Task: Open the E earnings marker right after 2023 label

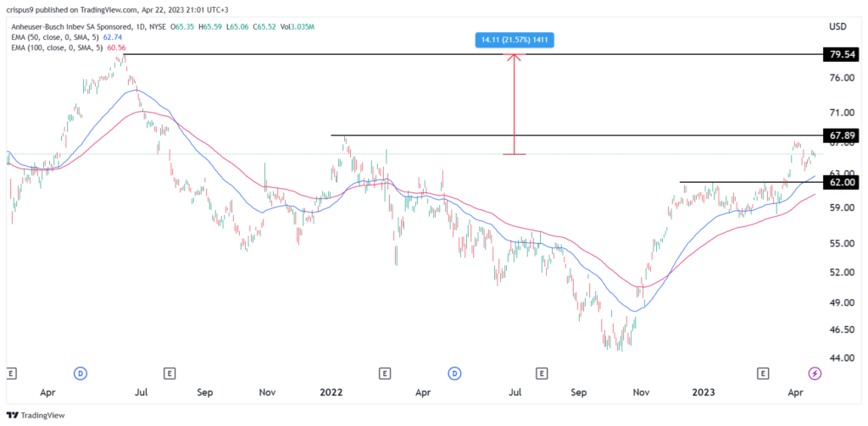Action: (x=762, y=374)
